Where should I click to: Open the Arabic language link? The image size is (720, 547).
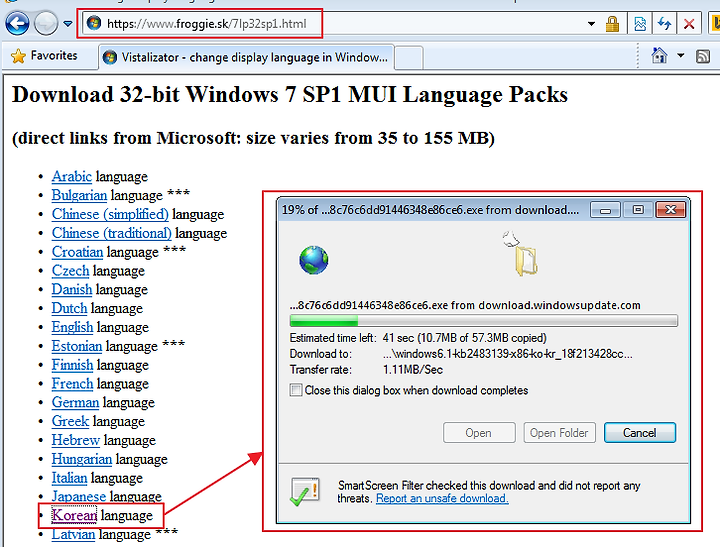point(72,176)
